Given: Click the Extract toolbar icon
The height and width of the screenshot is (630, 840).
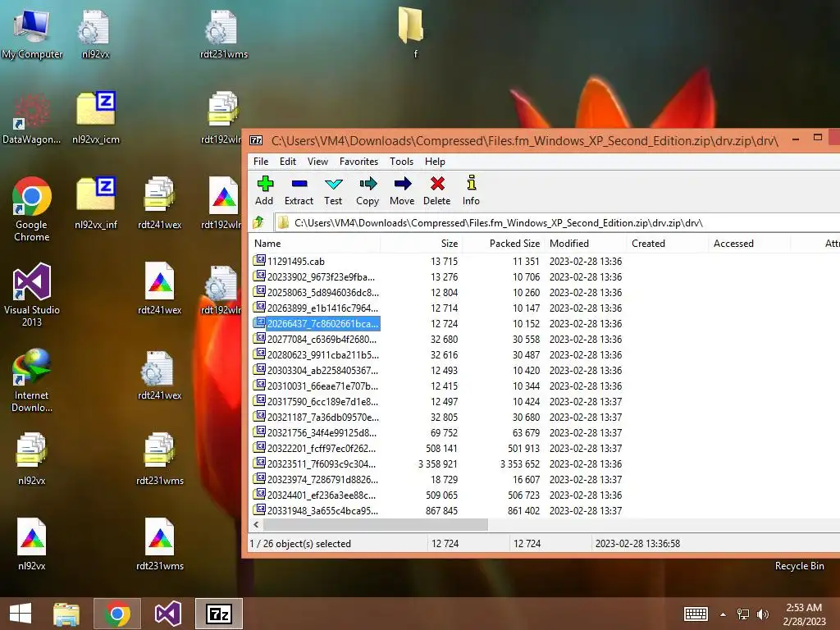Looking at the screenshot, I should coord(299,190).
